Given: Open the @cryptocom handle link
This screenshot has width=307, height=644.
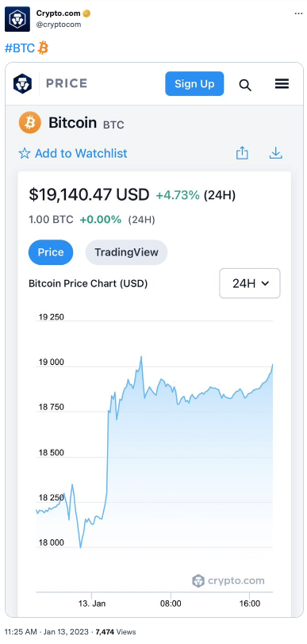Looking at the screenshot, I should (x=59, y=25).
